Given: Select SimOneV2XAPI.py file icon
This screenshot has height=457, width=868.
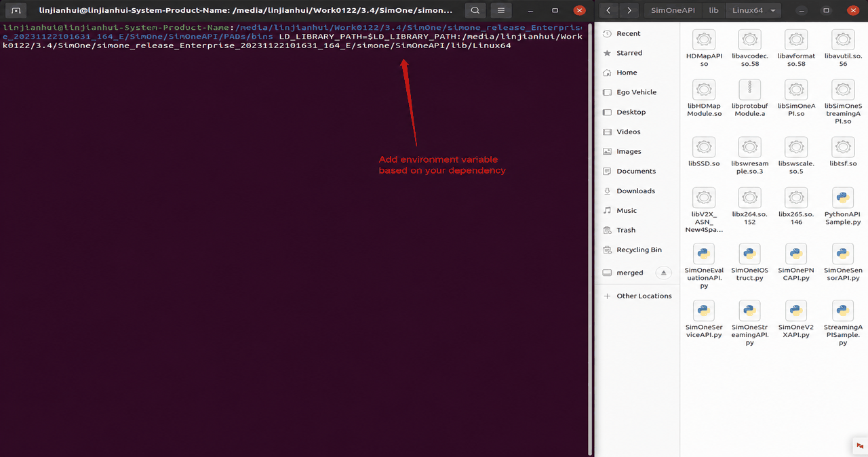Looking at the screenshot, I should pyautogui.click(x=796, y=311).
